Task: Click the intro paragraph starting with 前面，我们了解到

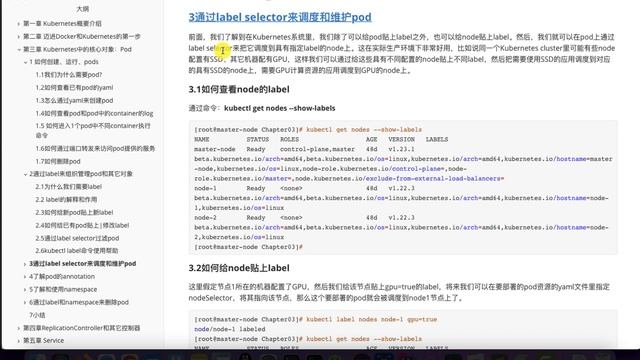Action: (x=402, y=54)
